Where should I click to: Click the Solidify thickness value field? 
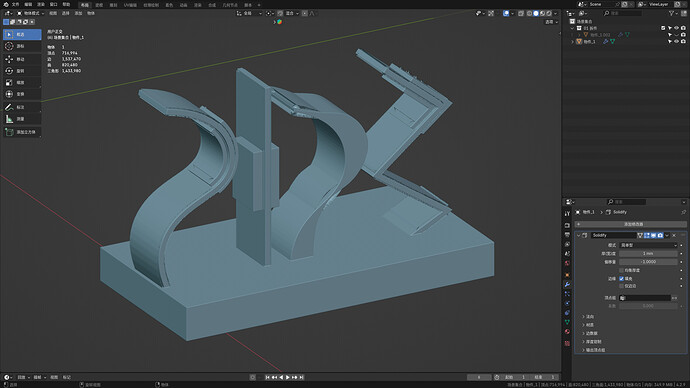pos(648,253)
